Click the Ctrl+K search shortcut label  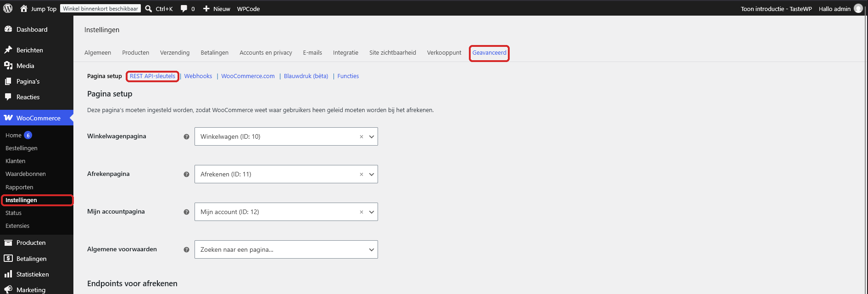(x=164, y=9)
